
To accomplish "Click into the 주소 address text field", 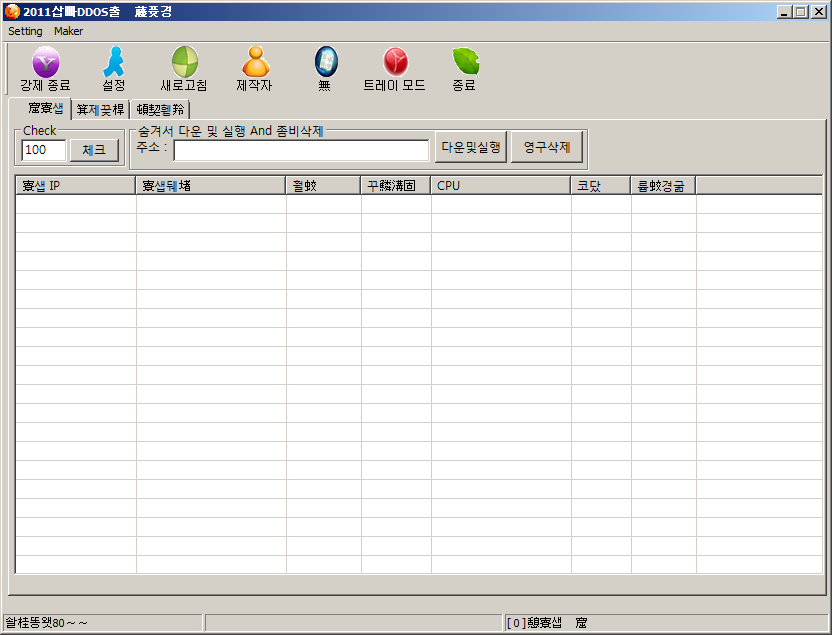I will (x=301, y=150).
